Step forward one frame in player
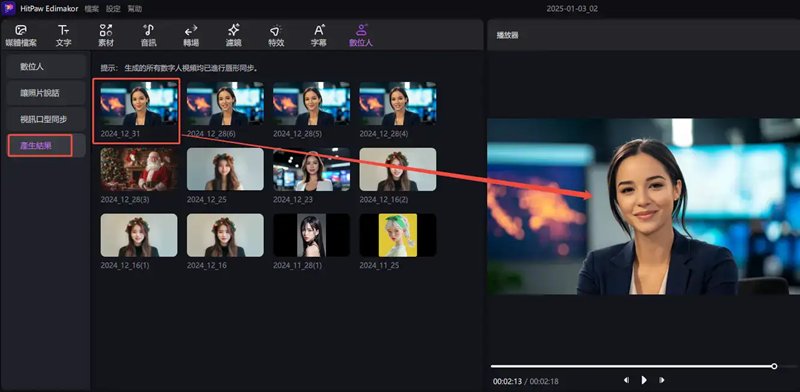Image resolution: width=800 pixels, height=392 pixels. coord(661,380)
